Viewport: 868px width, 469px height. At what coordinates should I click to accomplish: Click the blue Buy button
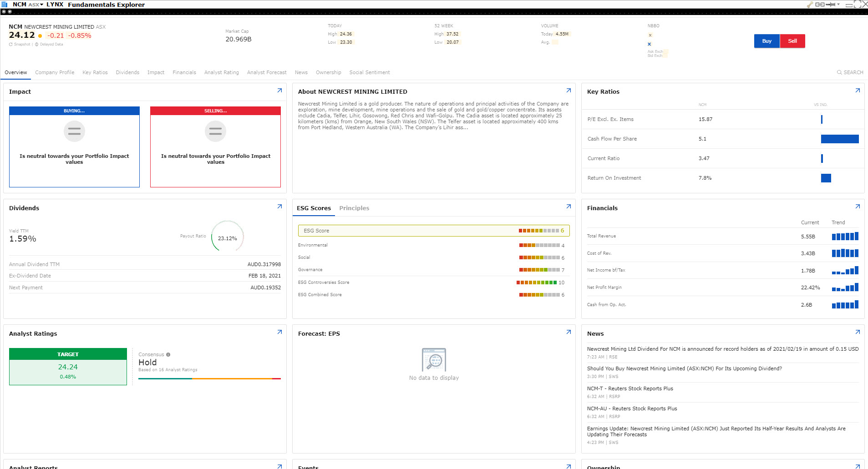[767, 41]
